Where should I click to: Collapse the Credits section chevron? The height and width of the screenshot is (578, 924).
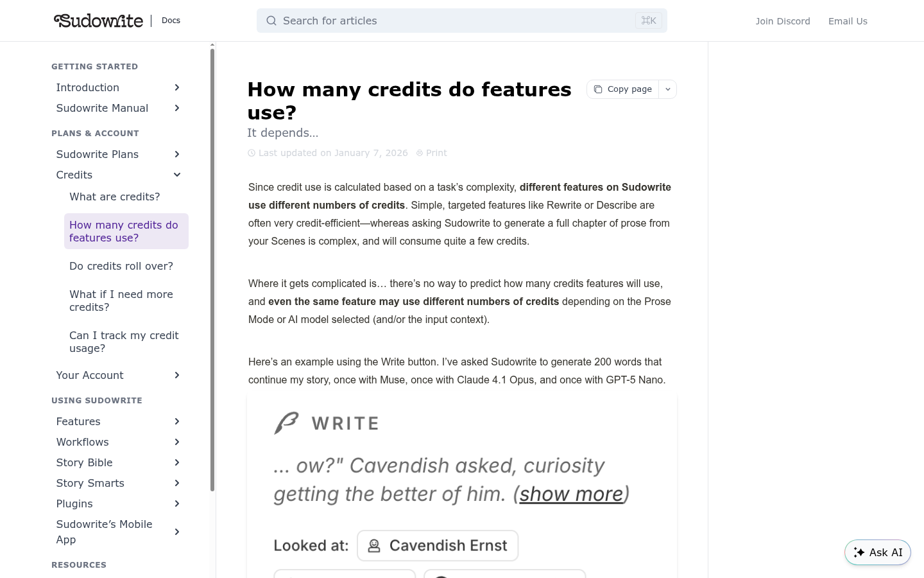coord(177,175)
